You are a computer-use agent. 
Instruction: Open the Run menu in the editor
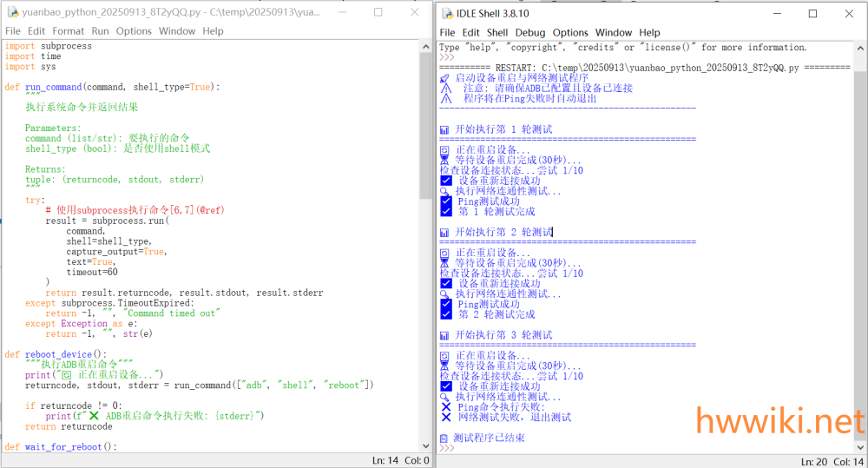[101, 31]
